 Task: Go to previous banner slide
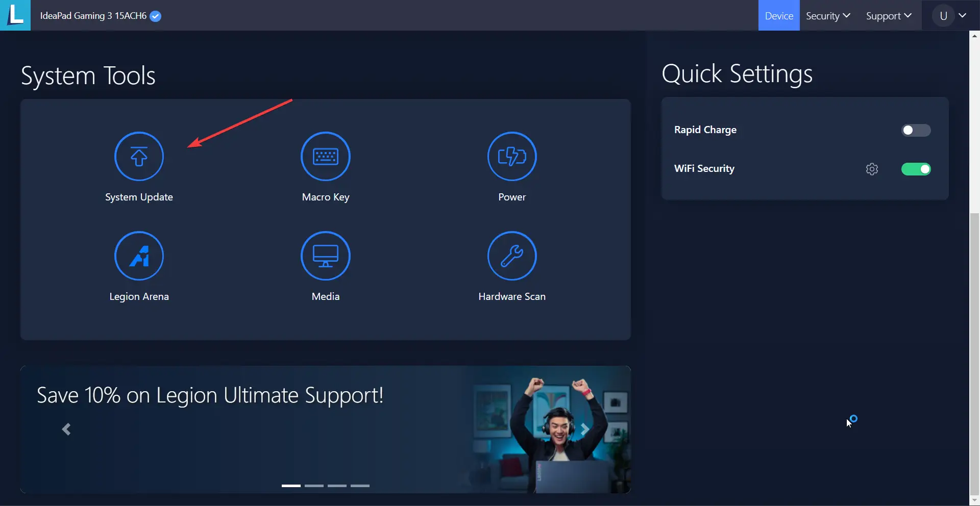(x=66, y=429)
